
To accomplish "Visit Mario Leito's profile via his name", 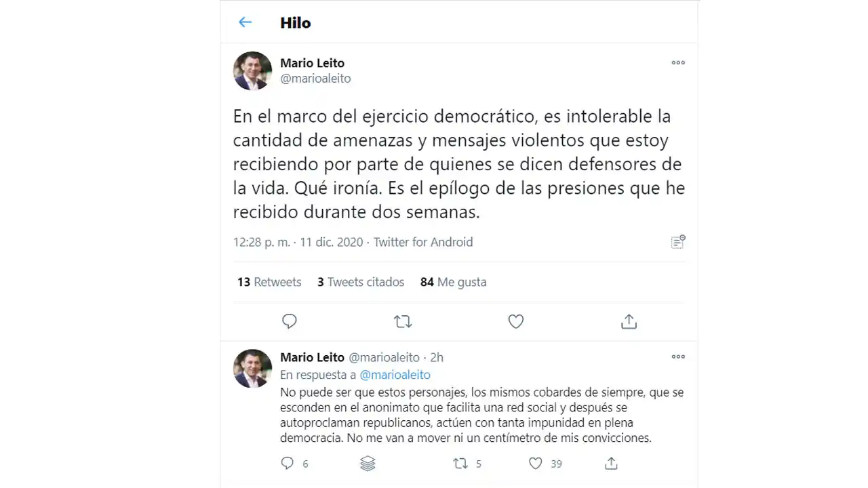I will [312, 62].
